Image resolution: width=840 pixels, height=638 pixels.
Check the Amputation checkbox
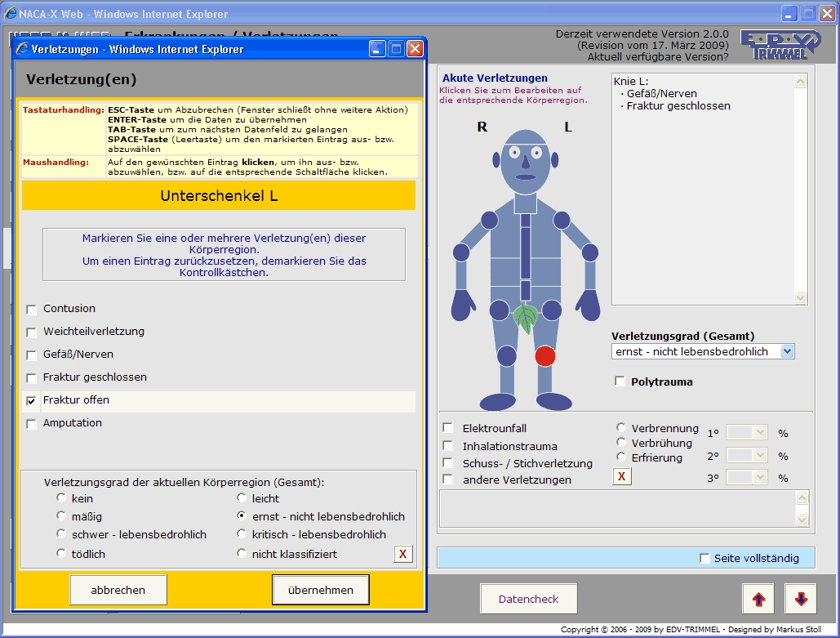[x=31, y=424]
